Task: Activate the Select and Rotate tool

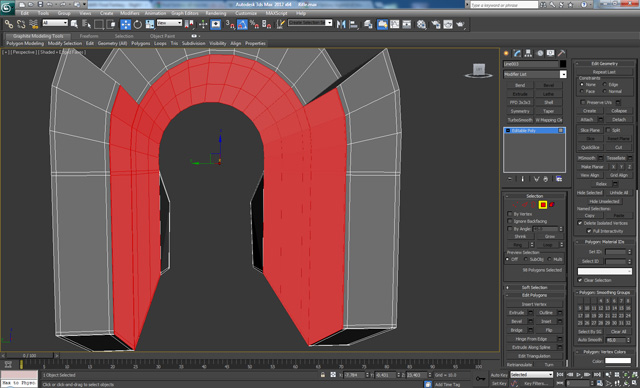Action: click(x=138, y=24)
